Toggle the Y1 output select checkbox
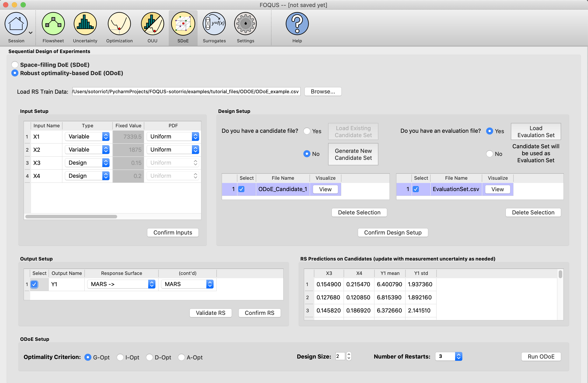The image size is (588, 383). point(34,284)
